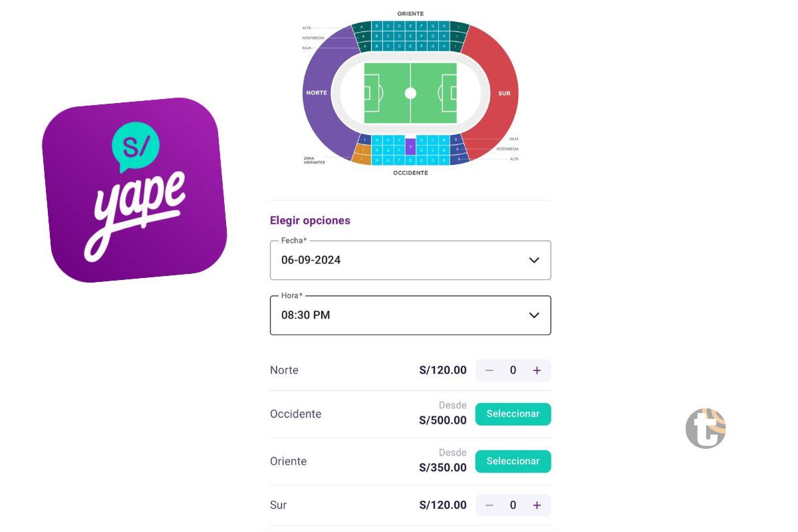Click the plus icon to add a Sur ticket
798x532 pixels.
[537, 505]
